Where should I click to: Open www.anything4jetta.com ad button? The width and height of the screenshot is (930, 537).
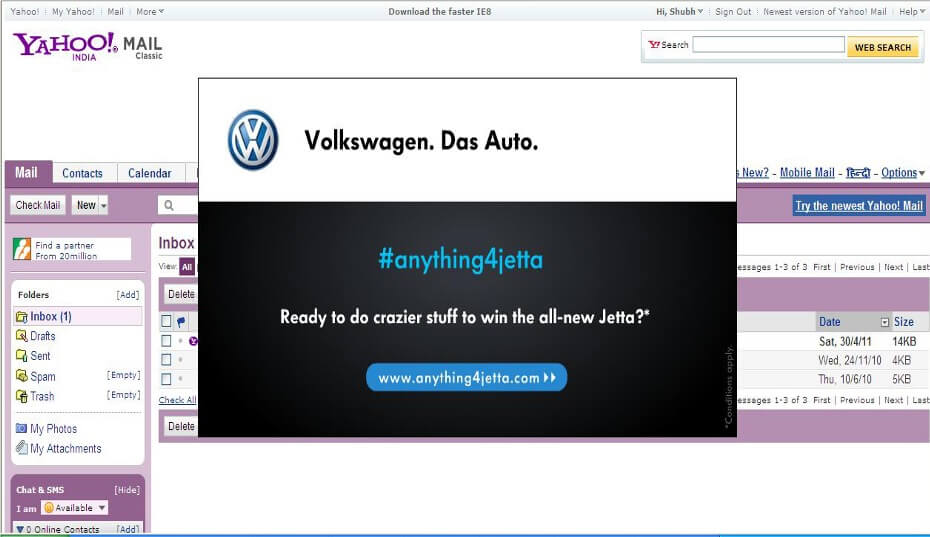tap(467, 377)
